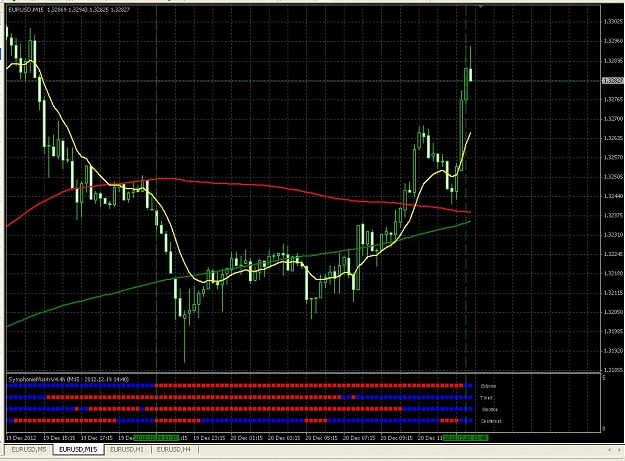
Task: Click the green 2012.12.19 date marker on time axis
Action: [156, 438]
